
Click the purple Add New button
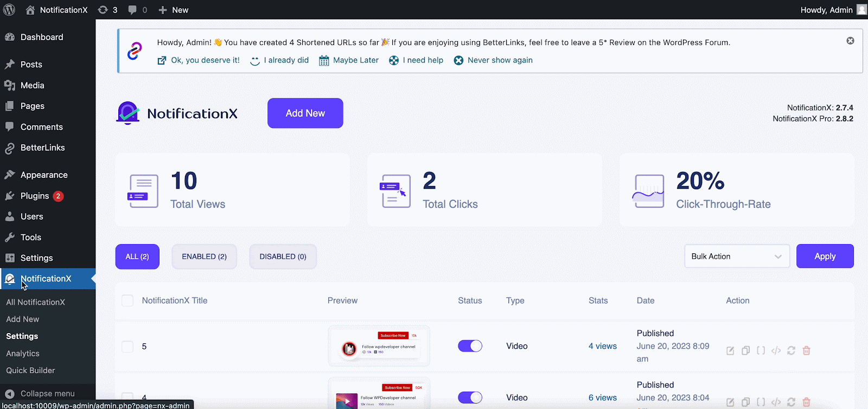[305, 113]
